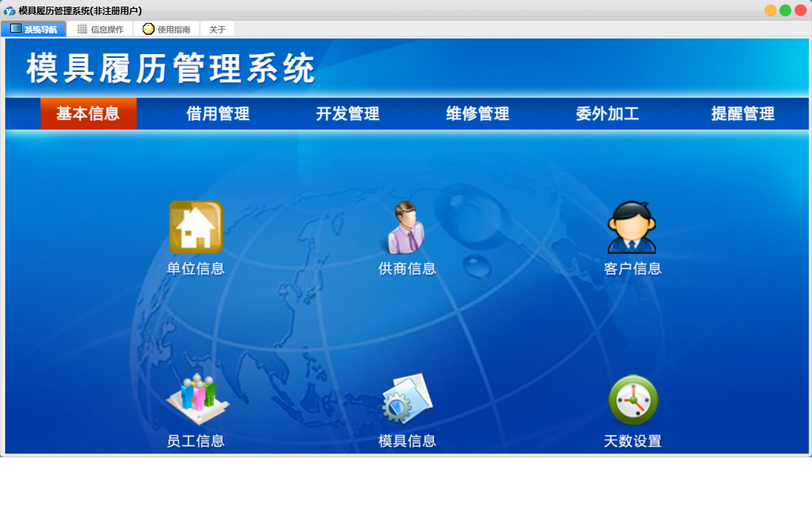Screen dimensions: 812x526
Task: Open the 员工信息 staff icon
Action: 197,399
